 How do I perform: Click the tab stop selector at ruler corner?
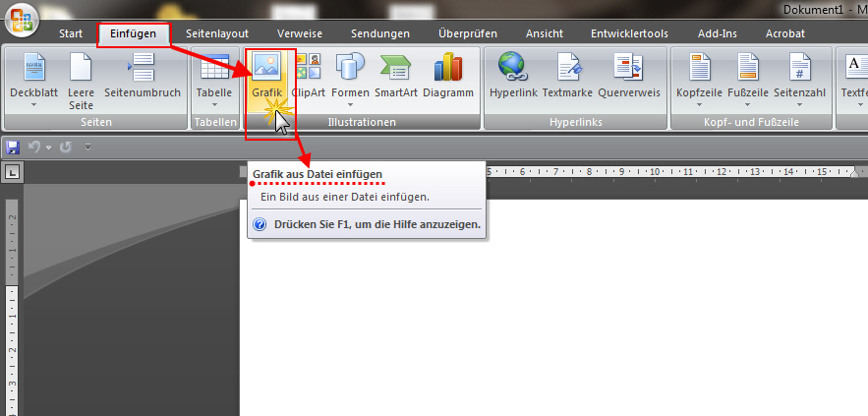[12, 173]
